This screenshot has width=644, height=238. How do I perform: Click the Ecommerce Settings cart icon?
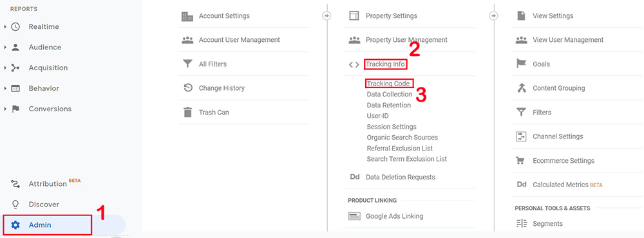tap(521, 160)
